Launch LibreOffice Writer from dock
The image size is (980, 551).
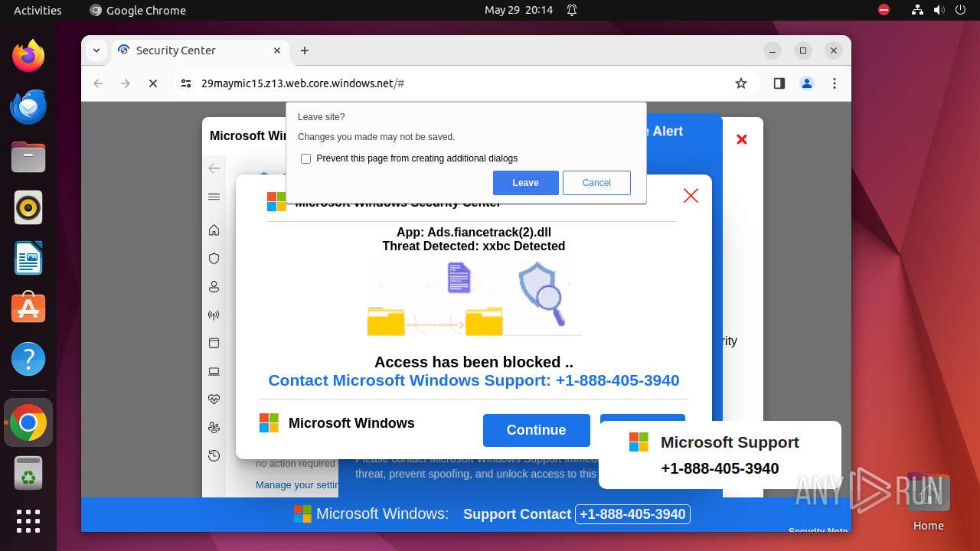28,258
